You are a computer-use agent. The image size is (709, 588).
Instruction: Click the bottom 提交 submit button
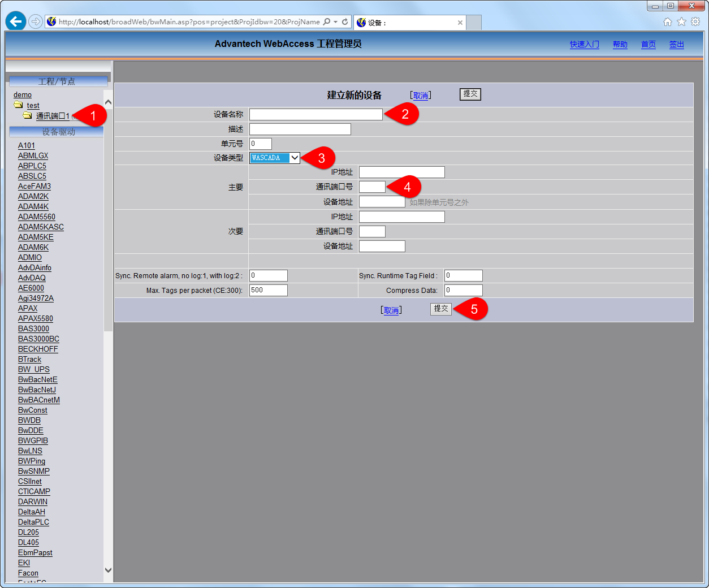tap(441, 309)
